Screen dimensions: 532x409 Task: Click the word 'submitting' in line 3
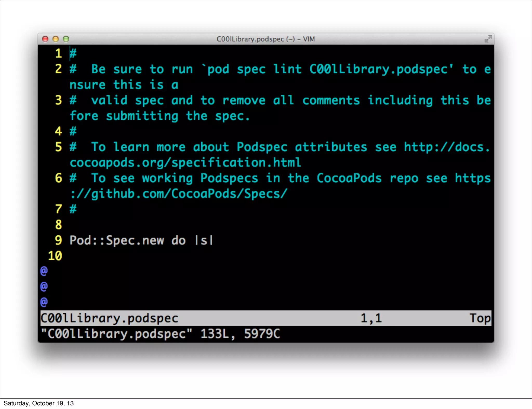click(142, 116)
